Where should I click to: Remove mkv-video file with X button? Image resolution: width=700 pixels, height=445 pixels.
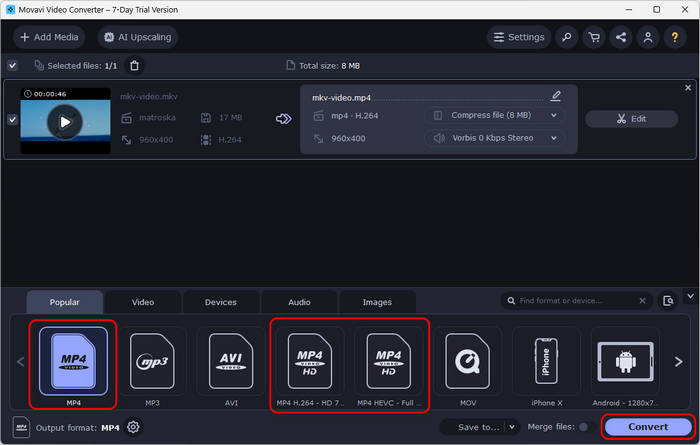coord(688,88)
